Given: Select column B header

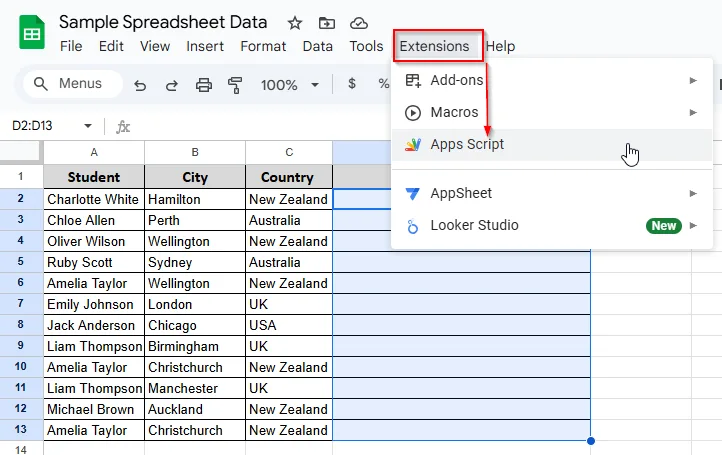Looking at the screenshot, I should tap(195, 152).
